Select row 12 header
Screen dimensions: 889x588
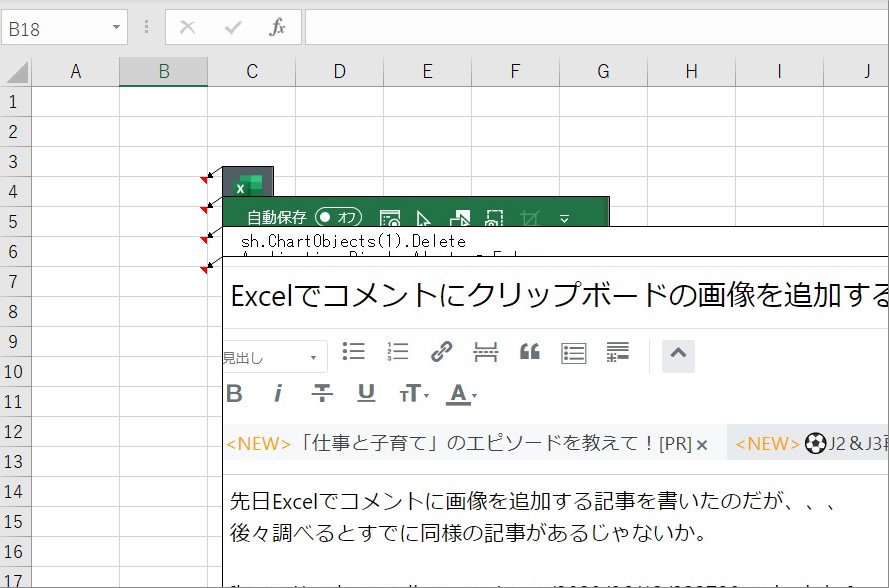15,432
